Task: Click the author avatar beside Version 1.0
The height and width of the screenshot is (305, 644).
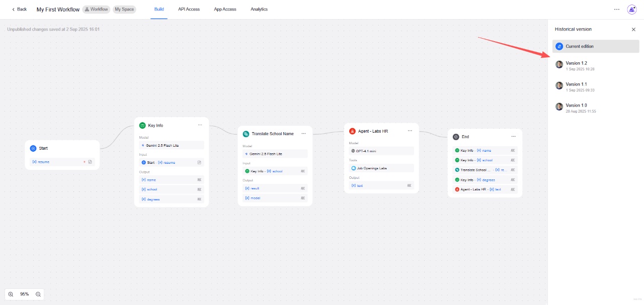Action: pyautogui.click(x=559, y=107)
